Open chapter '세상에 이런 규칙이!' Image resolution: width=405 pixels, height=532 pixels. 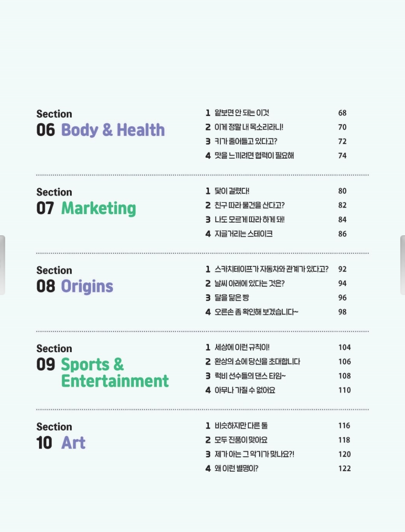click(x=242, y=347)
